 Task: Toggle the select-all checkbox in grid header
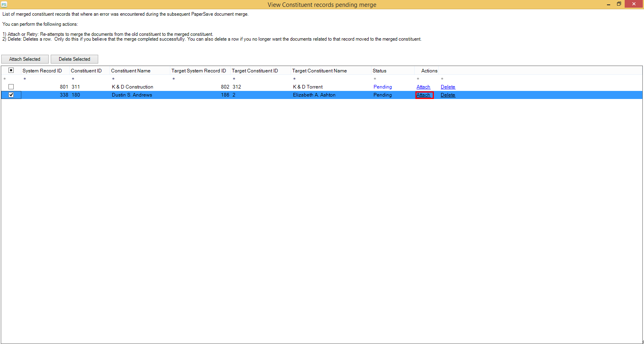click(x=11, y=70)
